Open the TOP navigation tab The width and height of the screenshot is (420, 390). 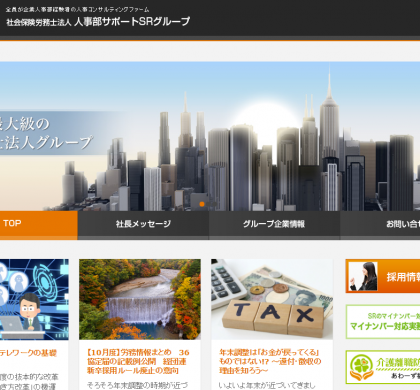(39, 225)
